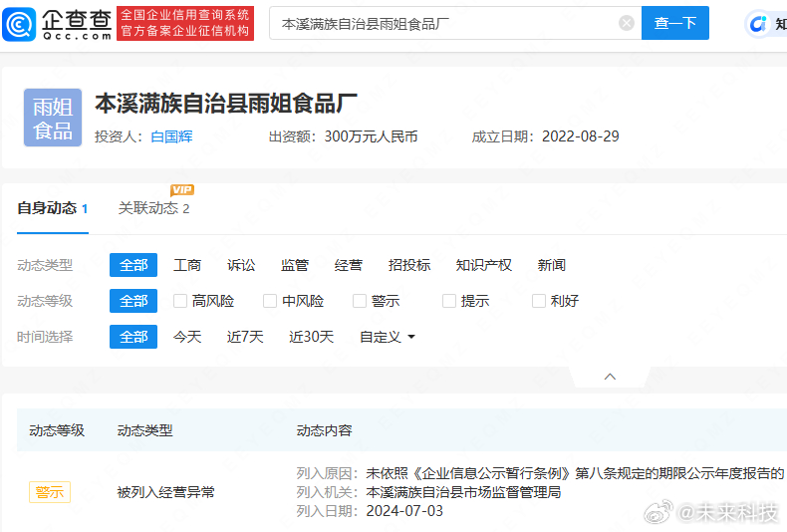787x532 pixels.
Task: Click the Qcc.com logo icon
Action: point(19,24)
